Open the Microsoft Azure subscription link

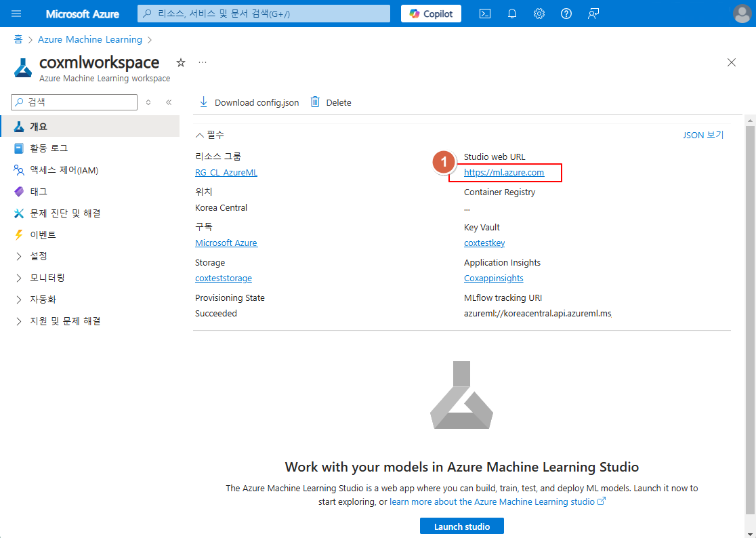pyautogui.click(x=226, y=243)
